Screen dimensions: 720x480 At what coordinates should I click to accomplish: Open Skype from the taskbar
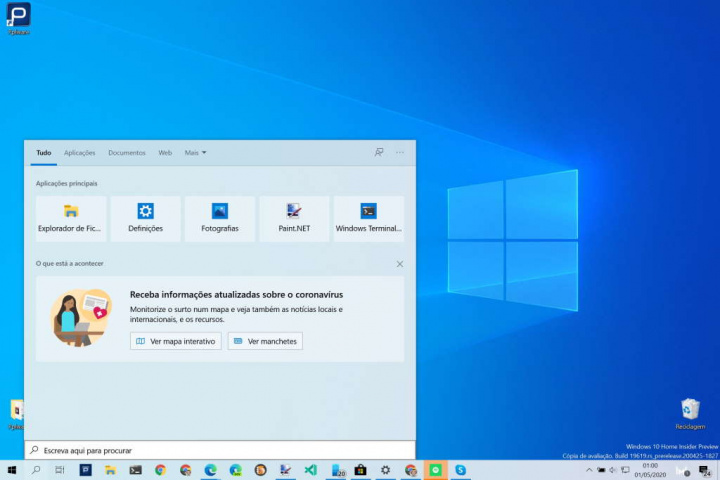coord(461,470)
